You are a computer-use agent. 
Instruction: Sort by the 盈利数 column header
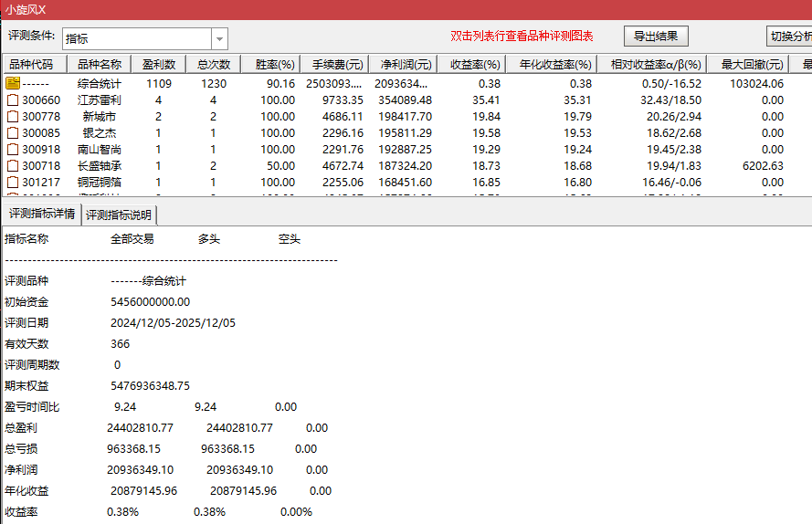point(159,64)
